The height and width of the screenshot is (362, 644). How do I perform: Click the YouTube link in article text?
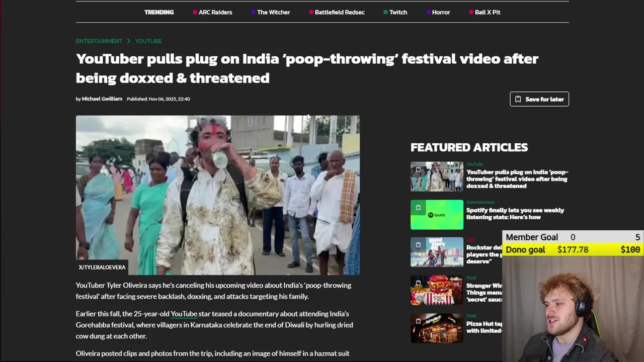point(184,314)
